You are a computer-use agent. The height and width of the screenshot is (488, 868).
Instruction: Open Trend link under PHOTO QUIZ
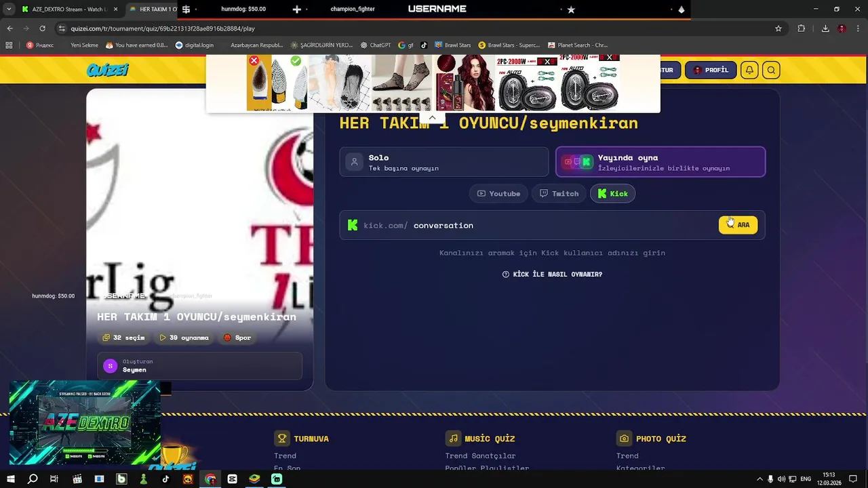click(x=627, y=455)
